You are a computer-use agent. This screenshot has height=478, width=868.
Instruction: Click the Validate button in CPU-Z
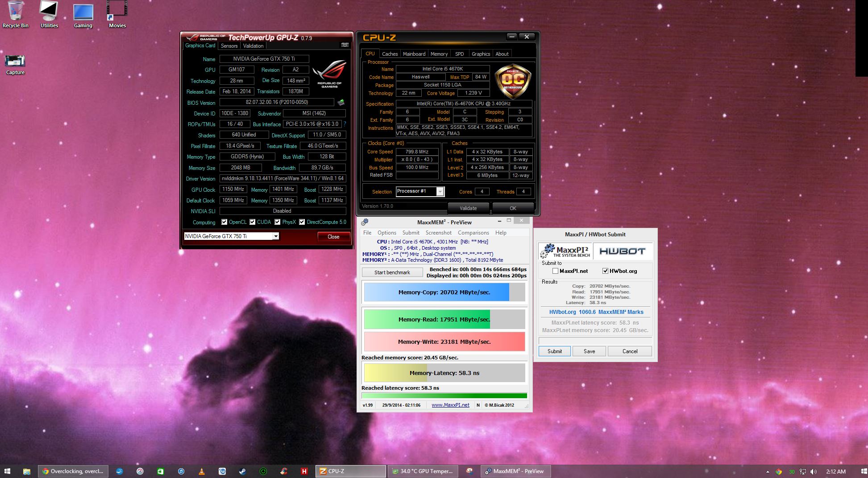[x=468, y=208]
